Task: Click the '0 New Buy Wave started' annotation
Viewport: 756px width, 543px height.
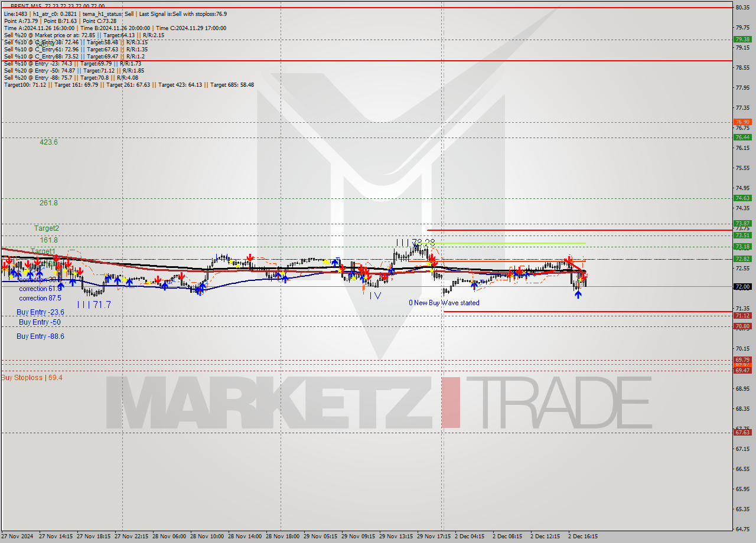Action: pos(444,303)
